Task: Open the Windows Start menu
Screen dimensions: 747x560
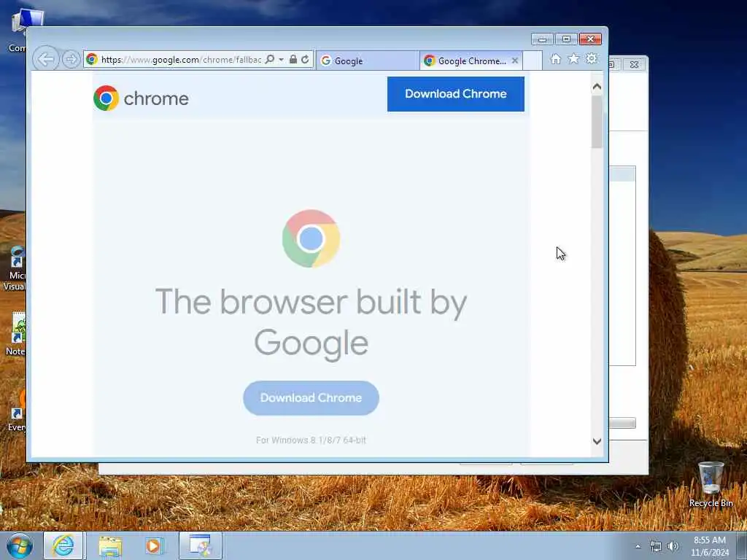Action: 20,545
